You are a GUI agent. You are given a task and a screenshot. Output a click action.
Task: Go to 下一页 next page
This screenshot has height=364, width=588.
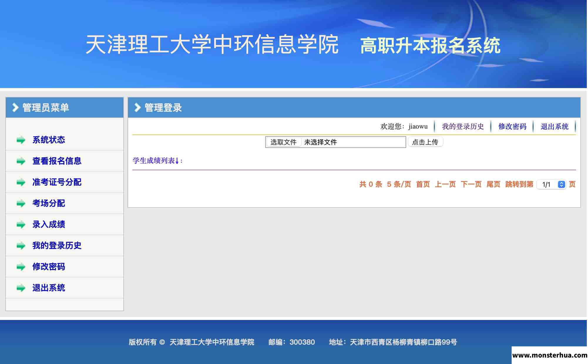(471, 184)
